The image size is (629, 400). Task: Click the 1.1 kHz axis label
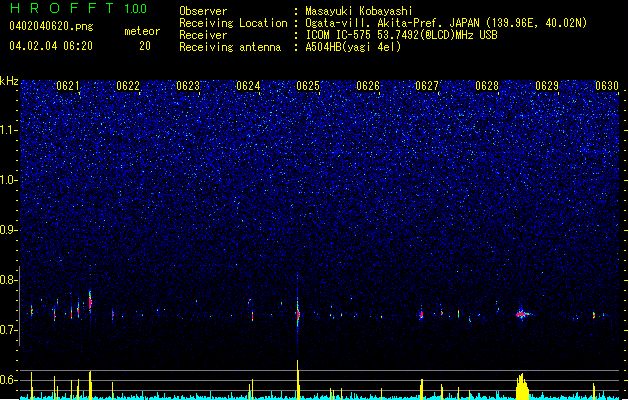tap(8, 130)
